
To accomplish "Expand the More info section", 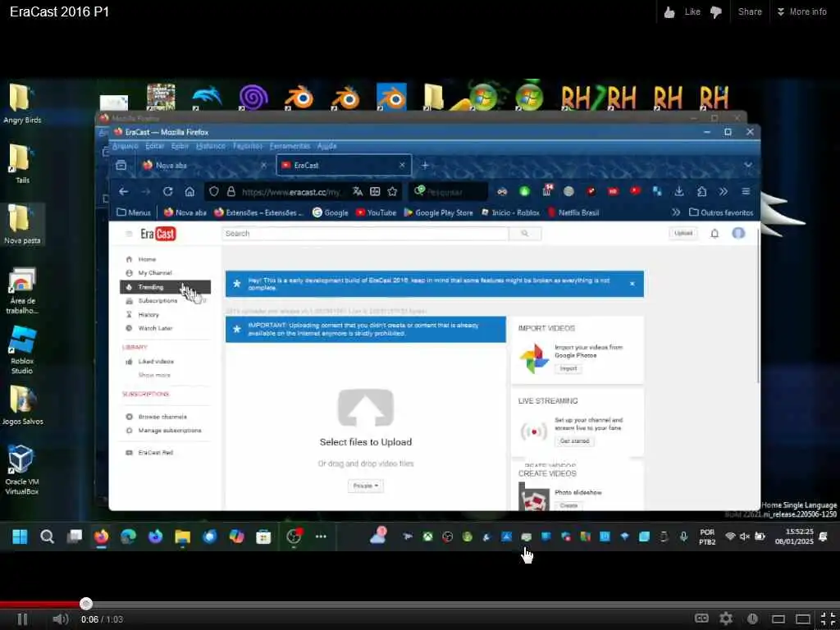I will coord(802,11).
